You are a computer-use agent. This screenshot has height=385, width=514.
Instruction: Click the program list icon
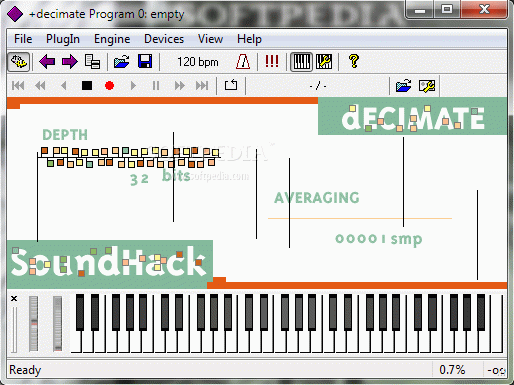point(92,62)
